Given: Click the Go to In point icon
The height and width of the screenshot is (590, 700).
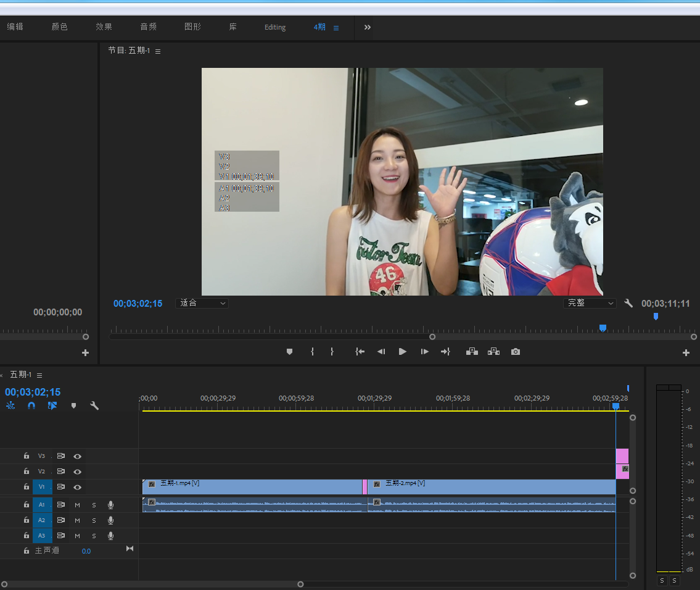Looking at the screenshot, I should (x=360, y=352).
